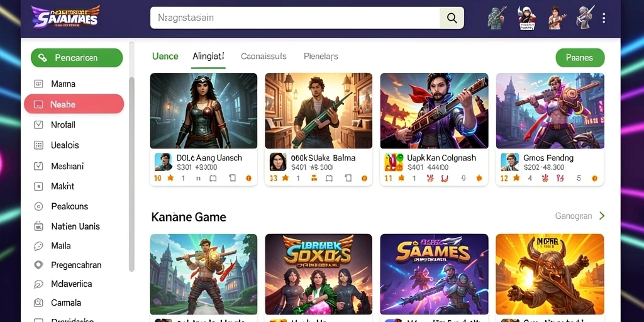
Task: Click the green Paanes button
Action: click(580, 58)
